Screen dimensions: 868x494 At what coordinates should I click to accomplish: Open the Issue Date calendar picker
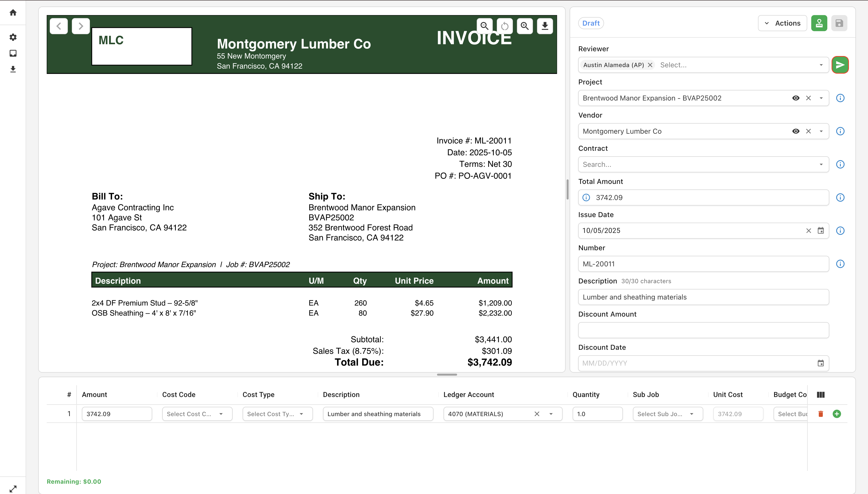[x=821, y=231]
